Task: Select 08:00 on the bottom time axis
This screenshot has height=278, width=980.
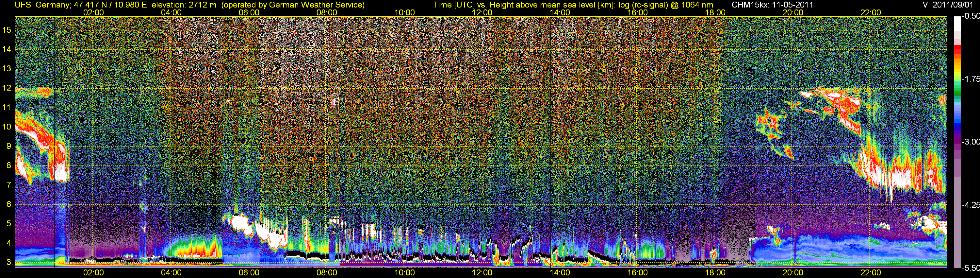Action: (327, 273)
